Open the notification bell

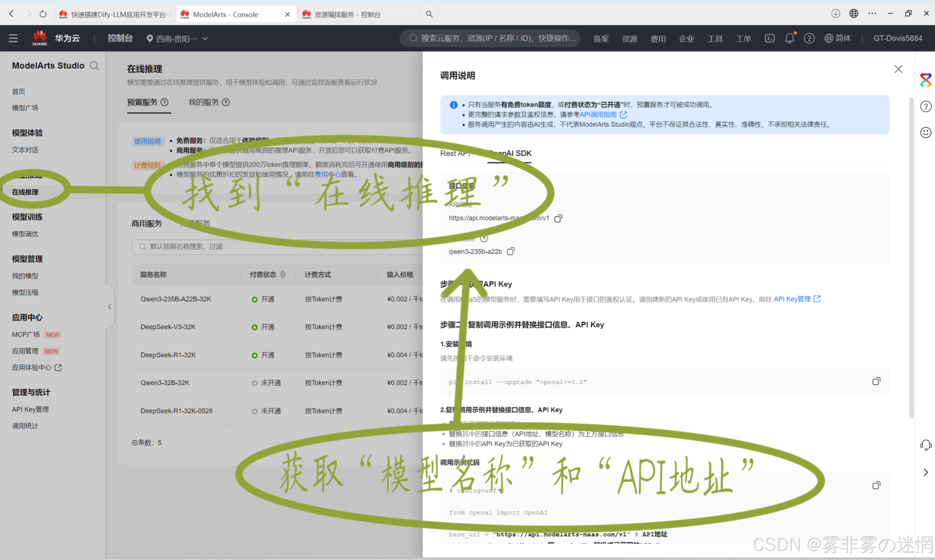789,38
